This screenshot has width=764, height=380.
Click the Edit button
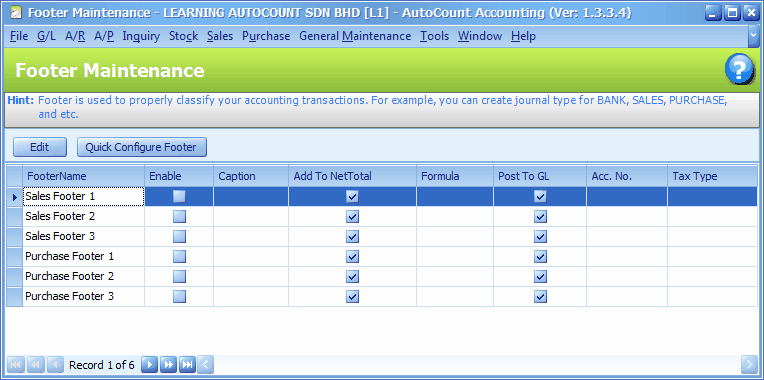pyautogui.click(x=39, y=147)
